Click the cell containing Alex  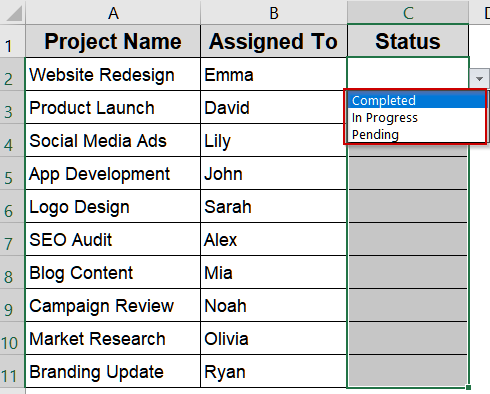click(274, 239)
